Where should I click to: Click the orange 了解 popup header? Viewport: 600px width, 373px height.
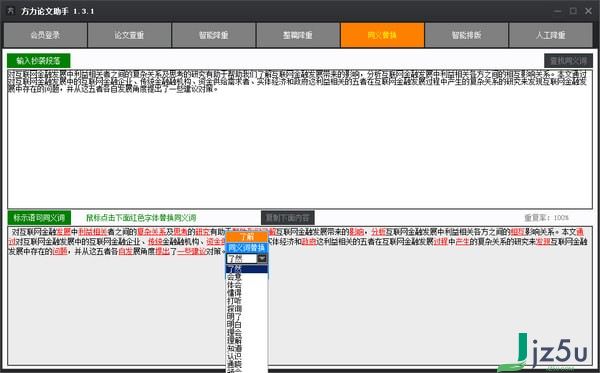pyautogui.click(x=246, y=237)
